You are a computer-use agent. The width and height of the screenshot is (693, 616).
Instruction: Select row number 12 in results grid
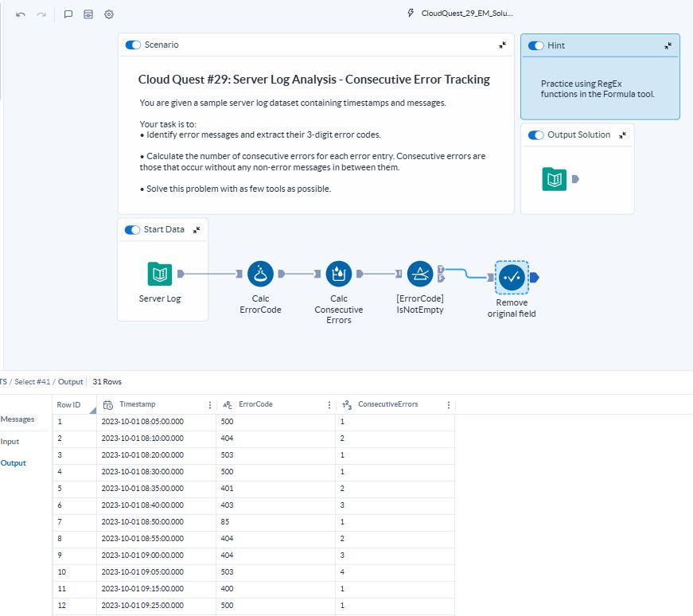(x=74, y=606)
